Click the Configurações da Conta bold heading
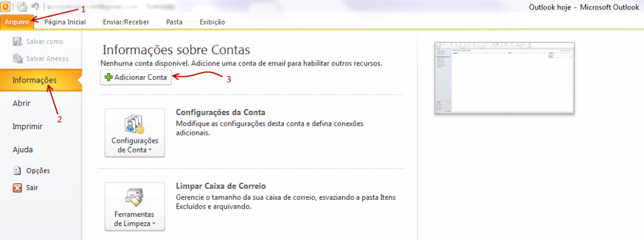This screenshot has width=644, height=240. click(x=221, y=112)
